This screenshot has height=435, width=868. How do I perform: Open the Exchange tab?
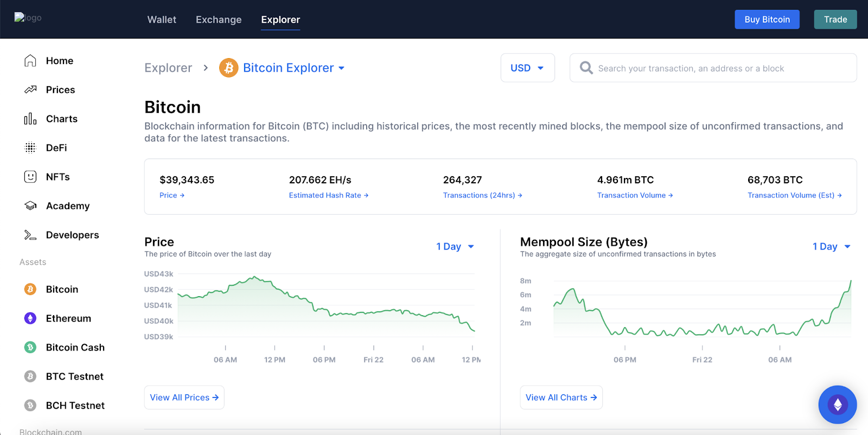tap(219, 20)
